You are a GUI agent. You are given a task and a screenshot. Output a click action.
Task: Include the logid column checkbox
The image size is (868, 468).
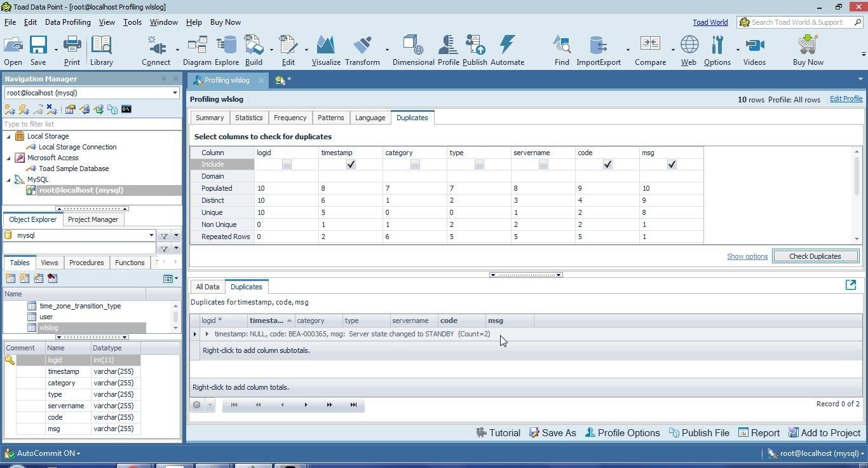[x=287, y=165]
